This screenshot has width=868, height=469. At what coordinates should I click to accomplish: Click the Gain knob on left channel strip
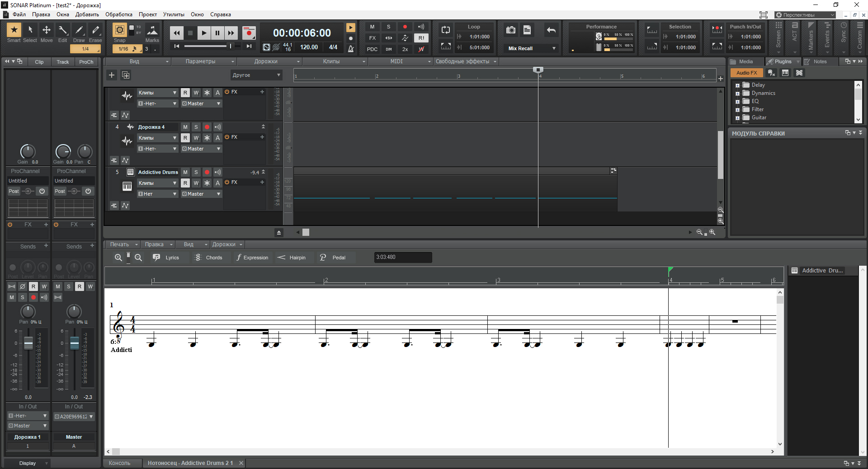28,151
